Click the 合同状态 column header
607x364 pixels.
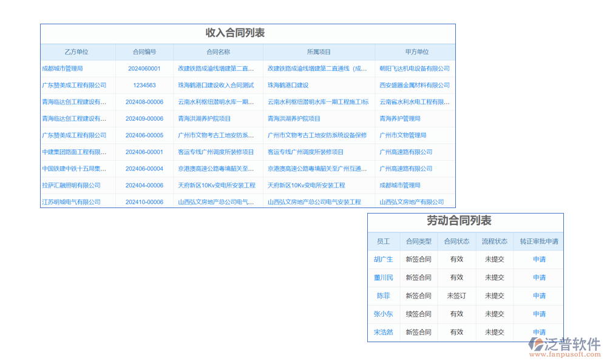click(x=456, y=241)
